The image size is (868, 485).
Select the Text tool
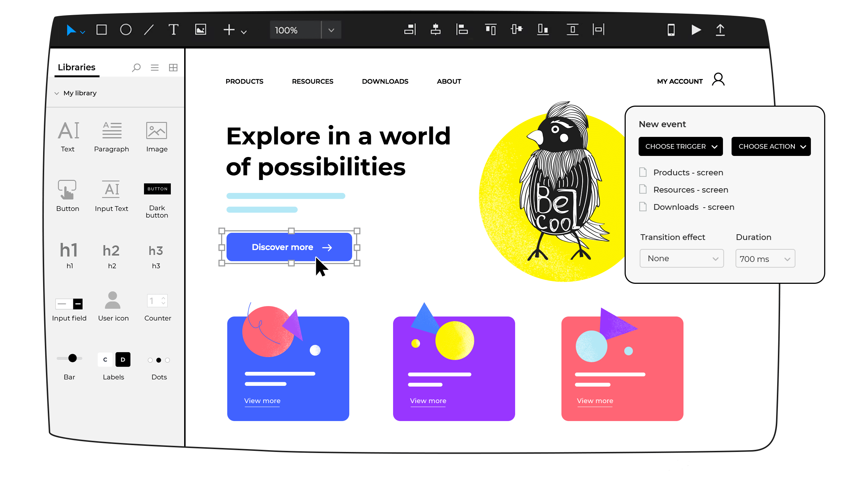(x=67, y=134)
